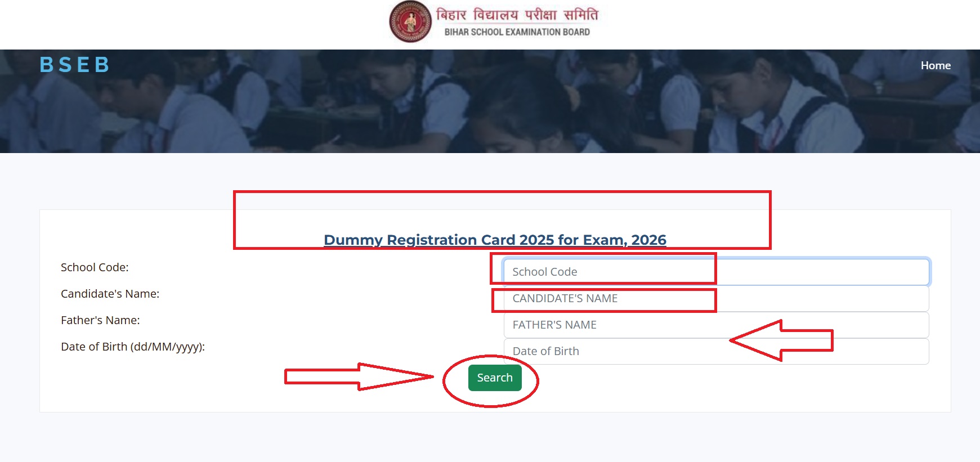Click the 'Candidate's Name:' label
This screenshot has width=980, height=462.
pyautogui.click(x=110, y=294)
